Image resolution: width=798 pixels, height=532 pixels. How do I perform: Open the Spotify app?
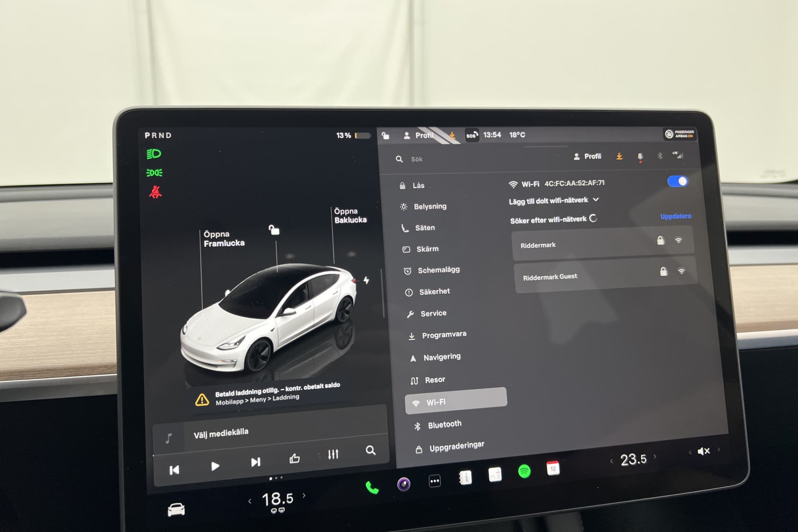524,471
